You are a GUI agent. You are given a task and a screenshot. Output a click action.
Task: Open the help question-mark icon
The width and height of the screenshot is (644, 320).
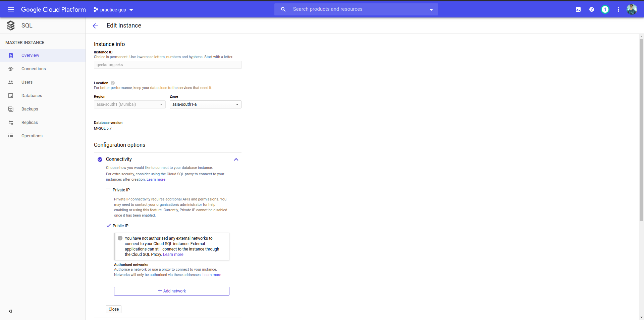pos(592,9)
